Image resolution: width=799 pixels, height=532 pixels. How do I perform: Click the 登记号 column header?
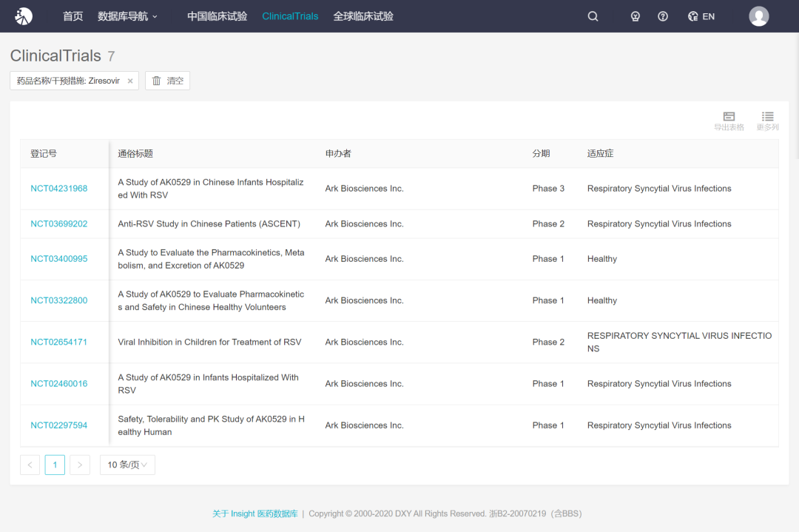pos(44,153)
